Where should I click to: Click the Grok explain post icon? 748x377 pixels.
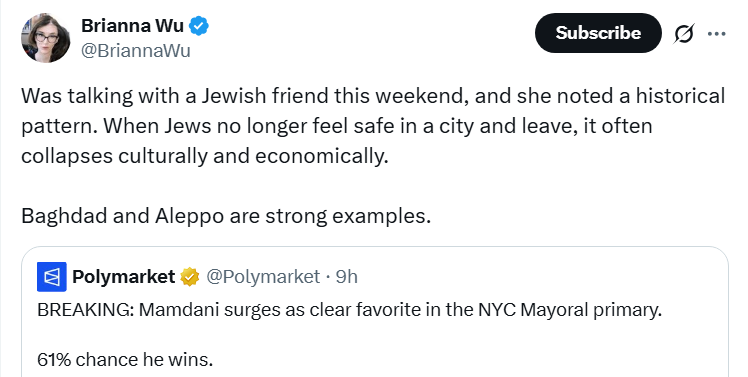[x=684, y=33]
